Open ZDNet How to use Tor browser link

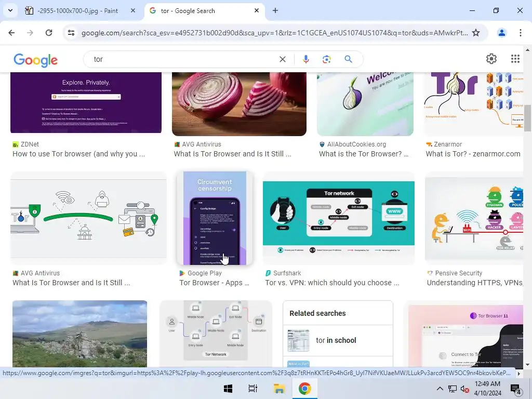[x=78, y=154]
